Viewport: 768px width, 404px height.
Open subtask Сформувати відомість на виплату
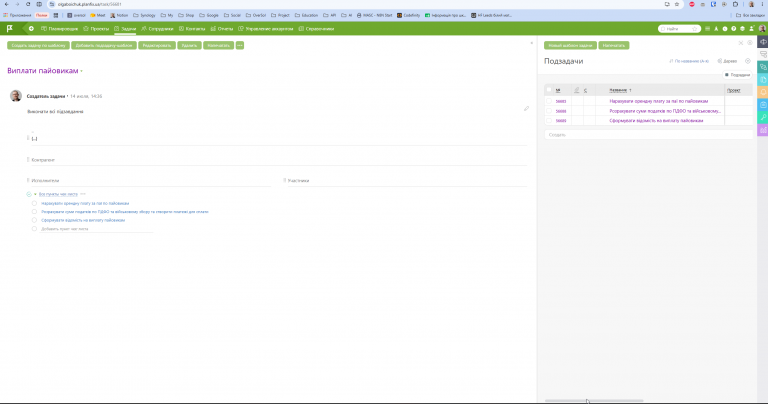click(656, 120)
